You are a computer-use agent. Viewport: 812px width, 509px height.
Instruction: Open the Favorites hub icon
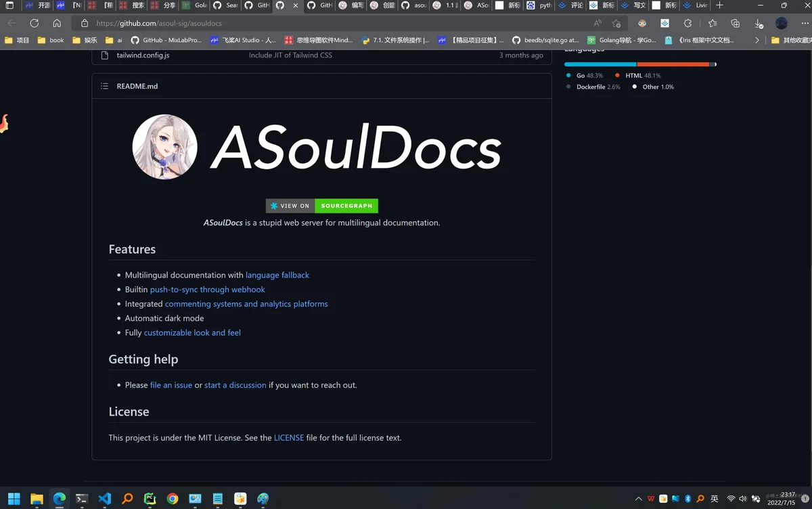[713, 23]
